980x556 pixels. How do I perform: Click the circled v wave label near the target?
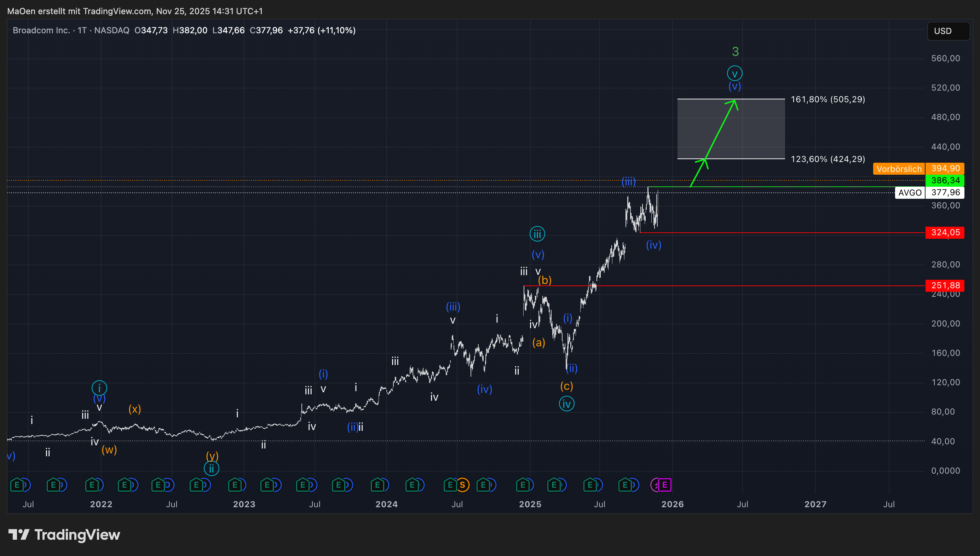pos(734,73)
